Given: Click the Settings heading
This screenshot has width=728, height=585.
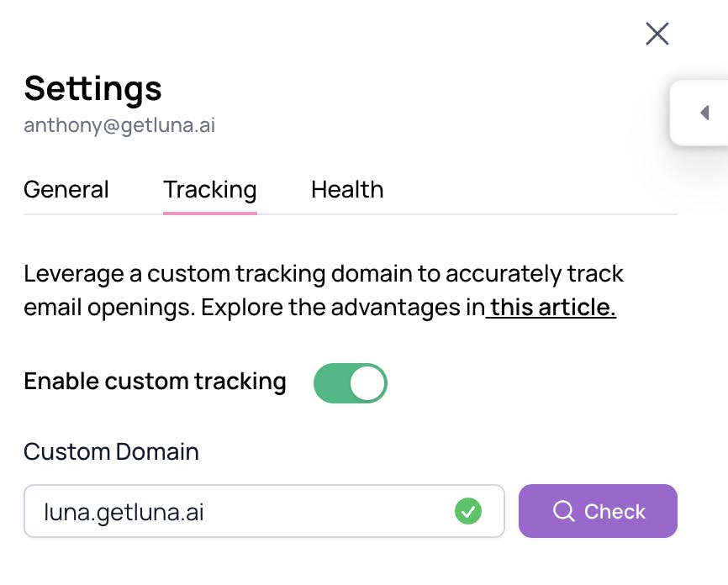Looking at the screenshot, I should pos(93,88).
